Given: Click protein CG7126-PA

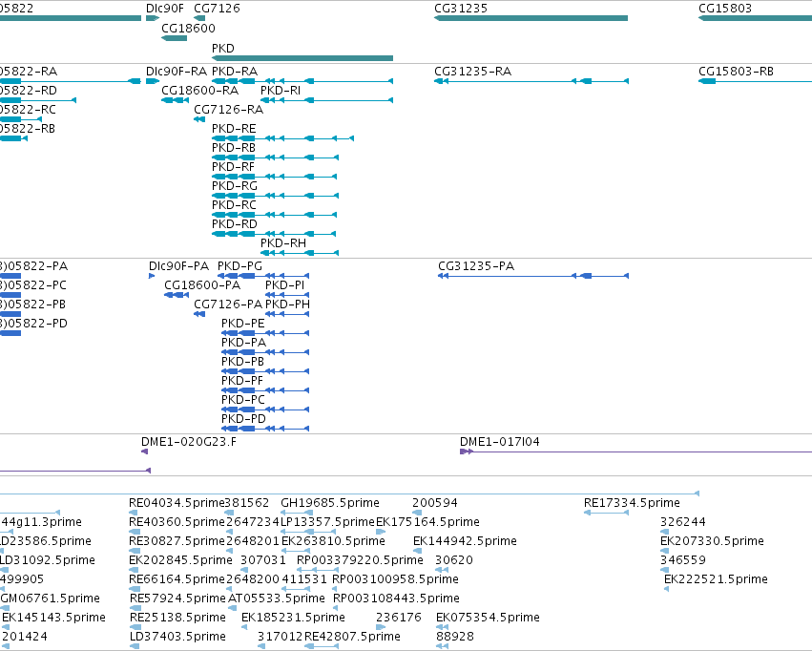Looking at the screenshot, I should pos(199,314).
